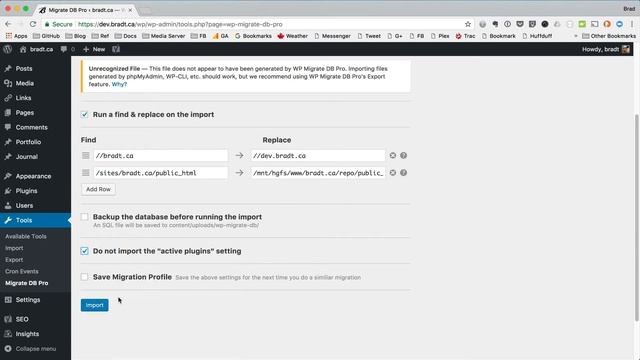Open Other Bookmarks folder
The image size is (640, 360).
[609, 36]
